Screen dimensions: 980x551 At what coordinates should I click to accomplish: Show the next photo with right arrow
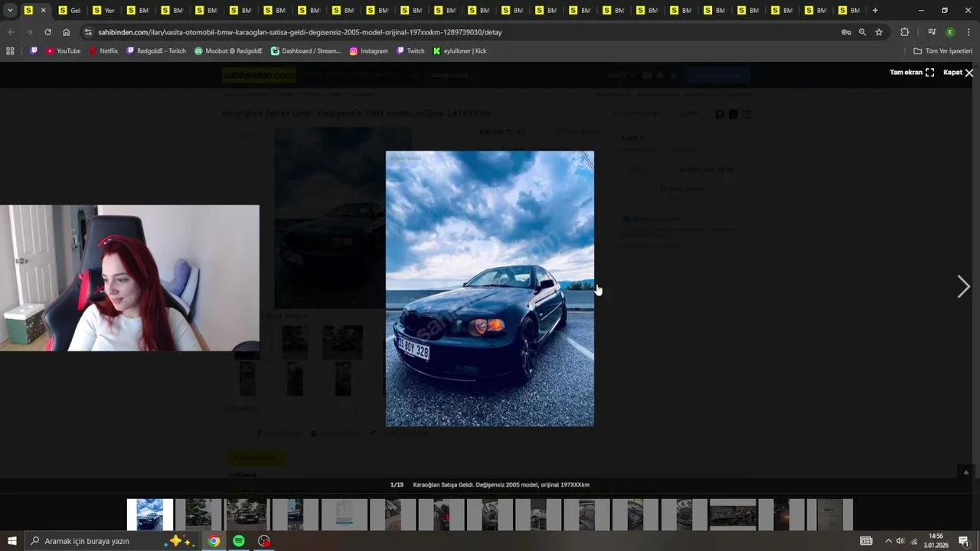click(963, 286)
